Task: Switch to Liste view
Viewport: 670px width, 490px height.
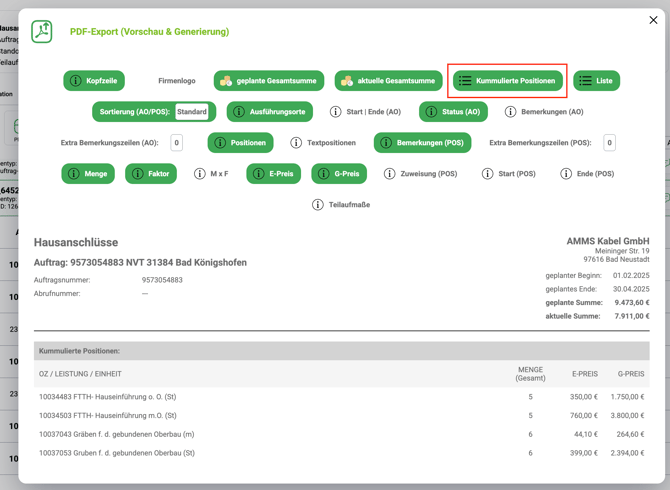Action: click(x=596, y=81)
